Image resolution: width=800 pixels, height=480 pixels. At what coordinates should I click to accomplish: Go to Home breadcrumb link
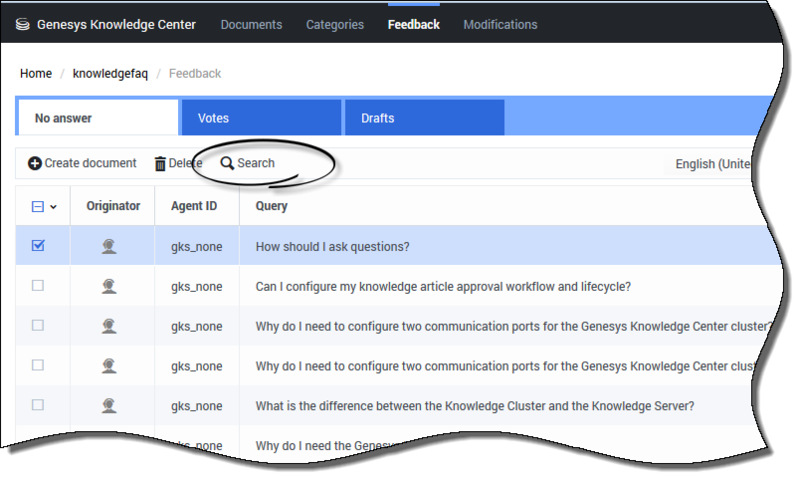(x=36, y=73)
